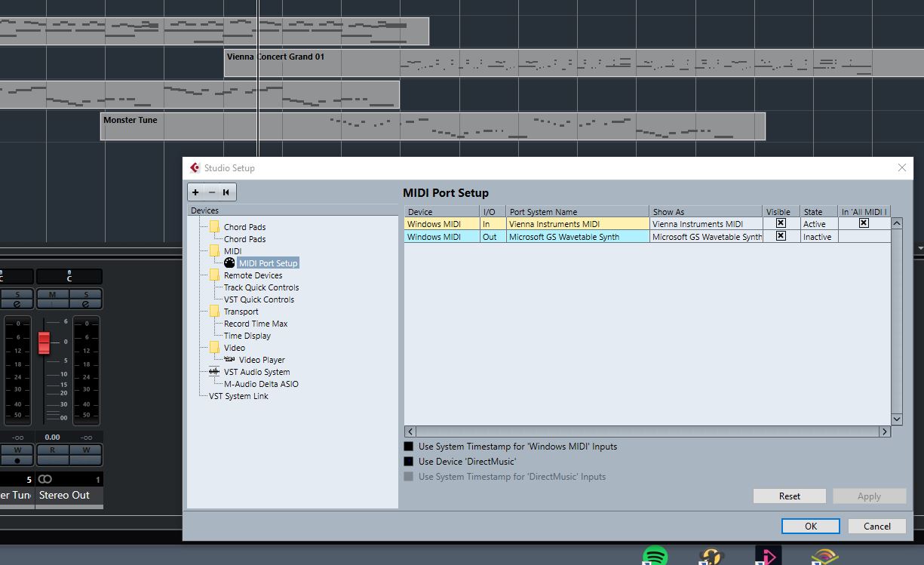924x565 pixels.
Task: Click the VST Audio System waveform icon
Action: (x=214, y=371)
